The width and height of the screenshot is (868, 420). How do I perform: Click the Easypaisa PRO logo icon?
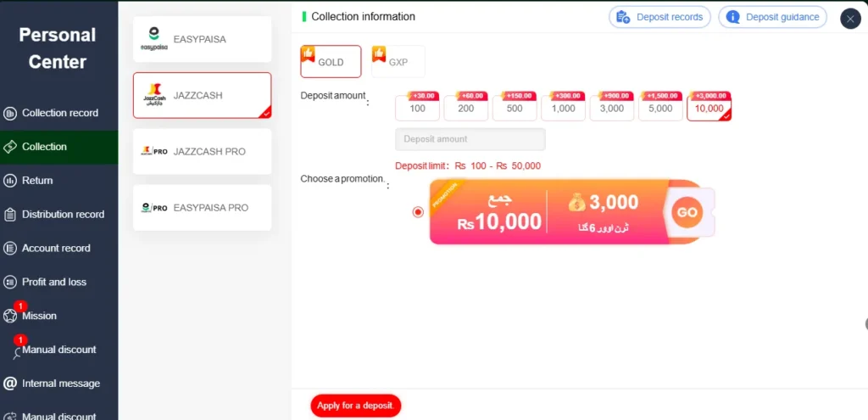(154, 208)
